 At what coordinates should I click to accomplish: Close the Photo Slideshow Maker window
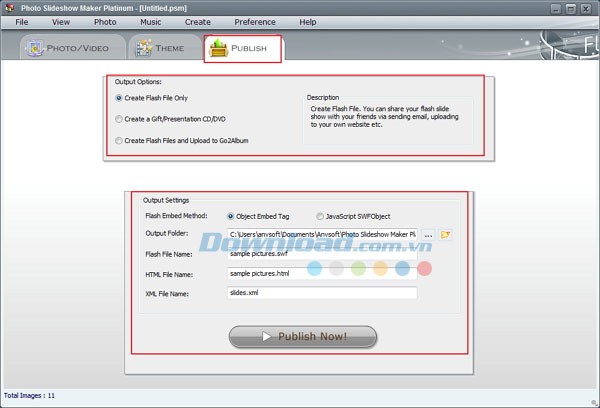[x=585, y=7]
